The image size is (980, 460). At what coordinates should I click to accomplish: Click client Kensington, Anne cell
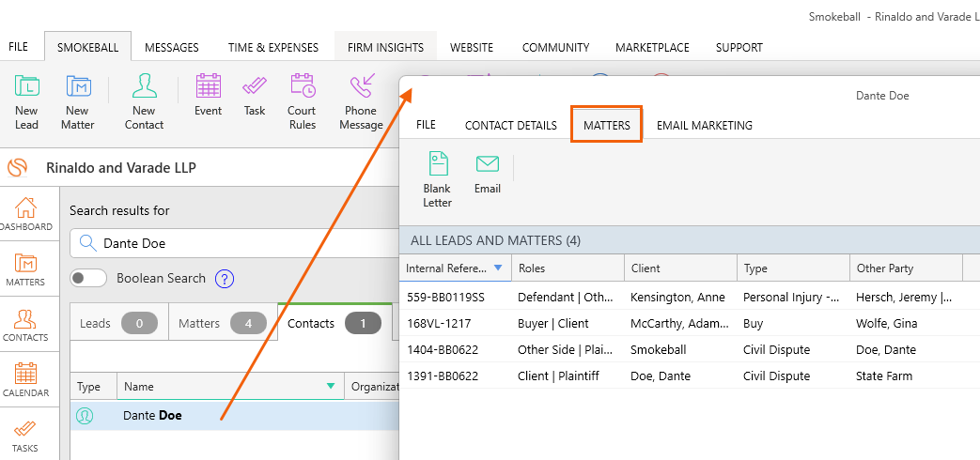(678, 297)
